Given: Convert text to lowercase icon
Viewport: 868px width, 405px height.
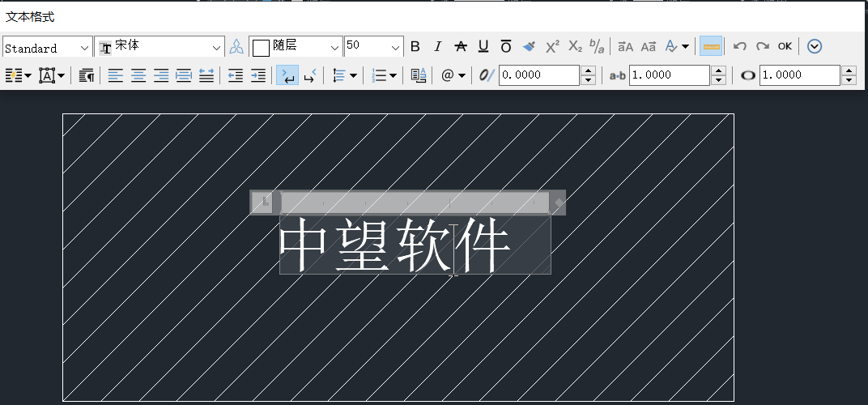Looking at the screenshot, I should [649, 47].
